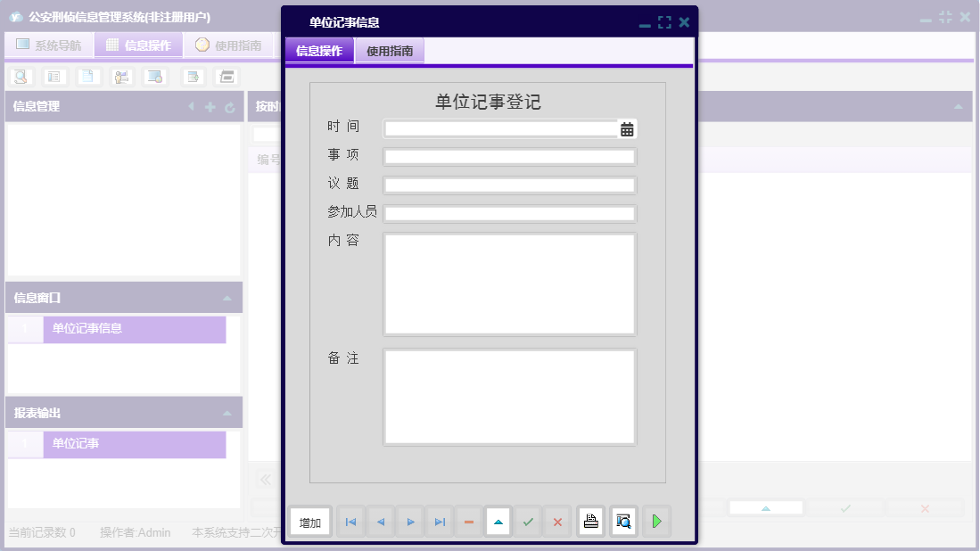
Task: Click the next-record arrow icon
Action: [409, 522]
